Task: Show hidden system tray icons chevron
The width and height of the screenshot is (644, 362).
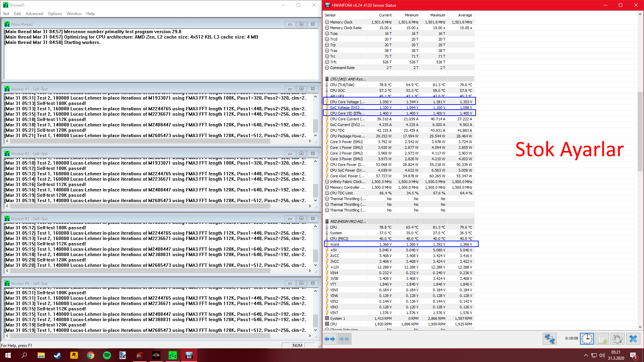Action: point(586,355)
